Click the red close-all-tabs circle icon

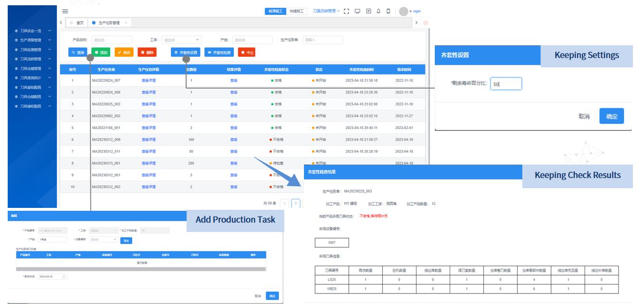click(426, 23)
